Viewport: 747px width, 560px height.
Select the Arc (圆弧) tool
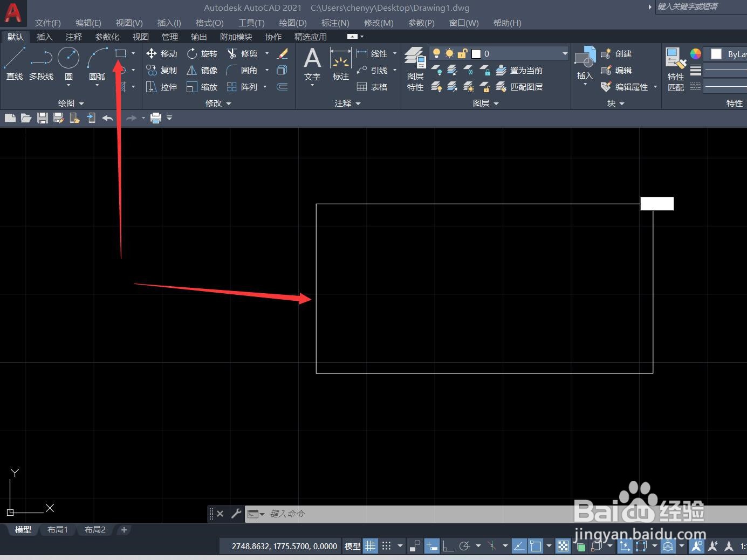tap(97, 64)
